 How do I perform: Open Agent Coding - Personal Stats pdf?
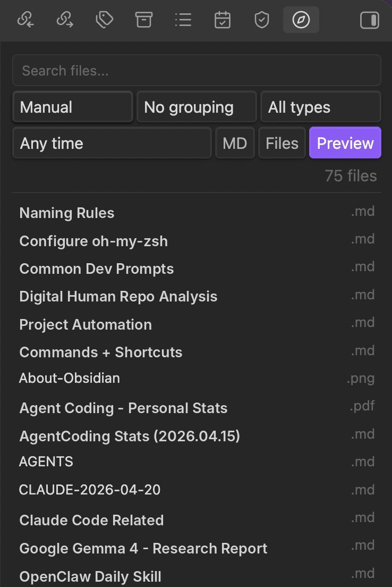coord(197,408)
